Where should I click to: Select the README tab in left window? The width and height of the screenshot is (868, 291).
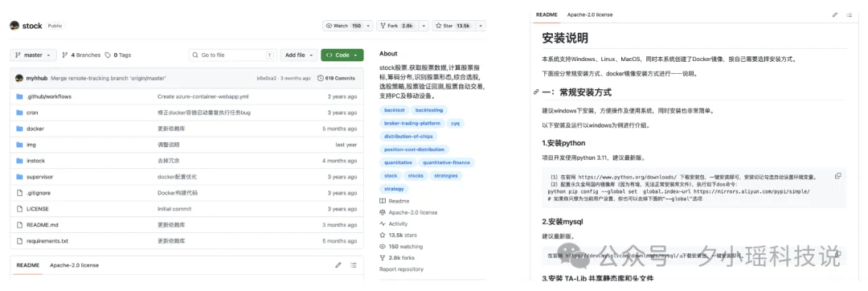point(27,265)
